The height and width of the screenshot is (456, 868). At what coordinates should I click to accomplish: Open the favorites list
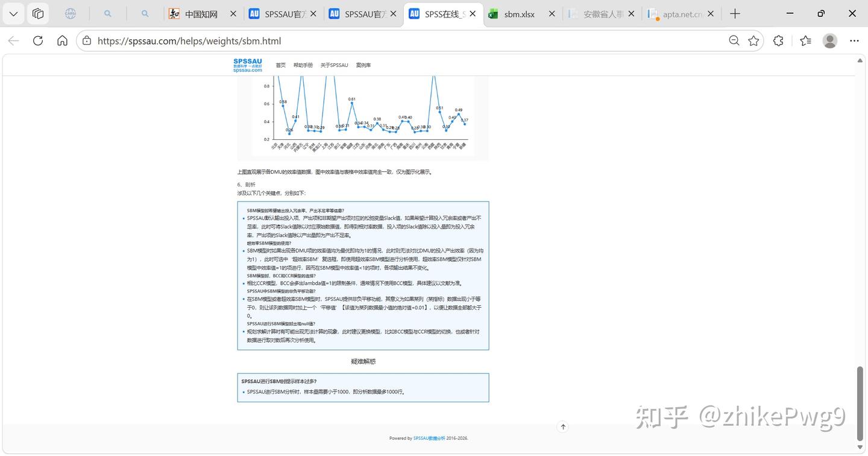[805, 40]
